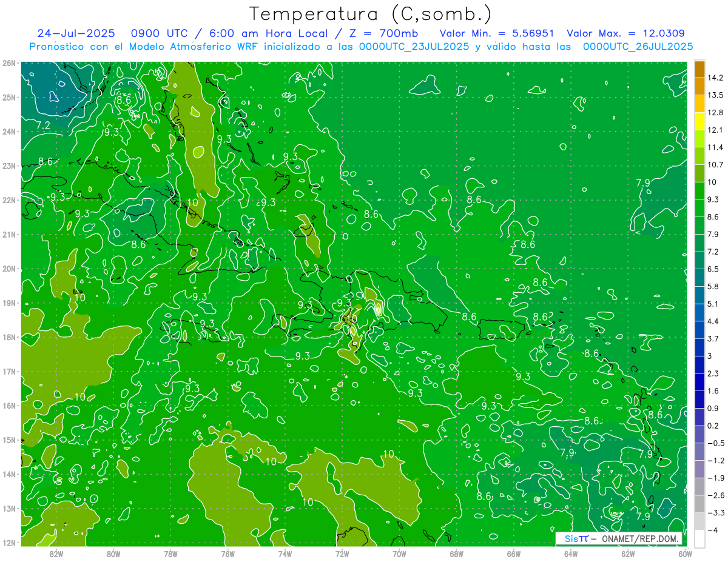Click the '72W' longitude axis label
The image size is (728, 562).
pos(342,553)
